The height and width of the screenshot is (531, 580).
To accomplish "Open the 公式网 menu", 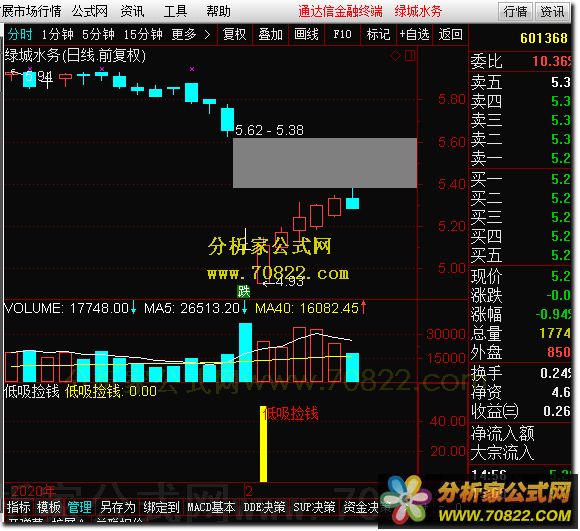I will point(90,11).
